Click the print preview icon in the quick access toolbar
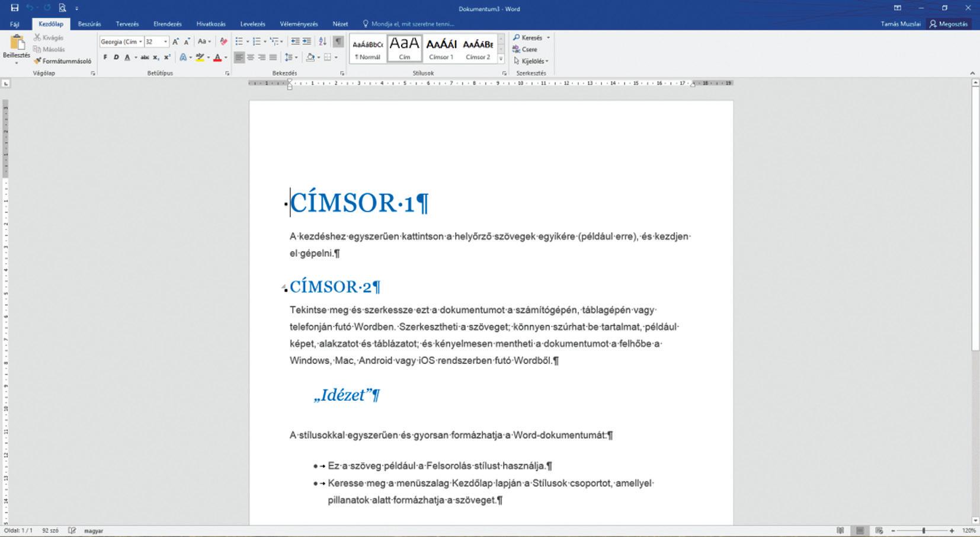 (x=62, y=8)
